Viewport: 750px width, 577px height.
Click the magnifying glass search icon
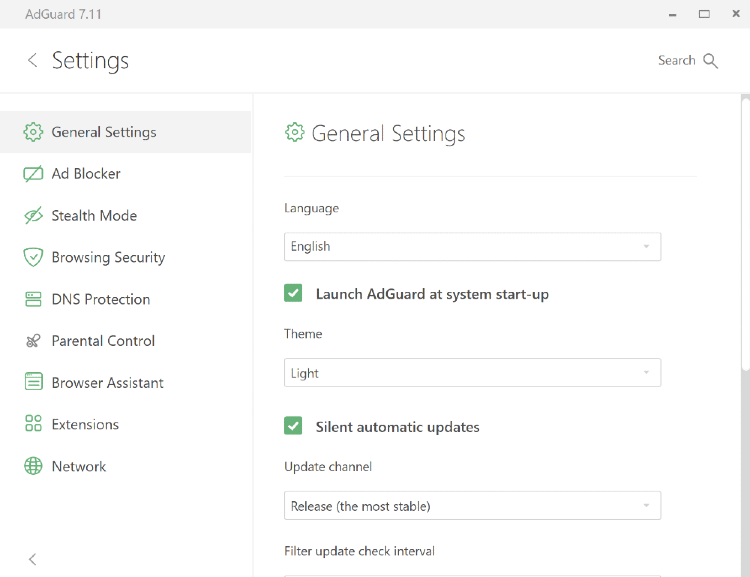coord(710,61)
